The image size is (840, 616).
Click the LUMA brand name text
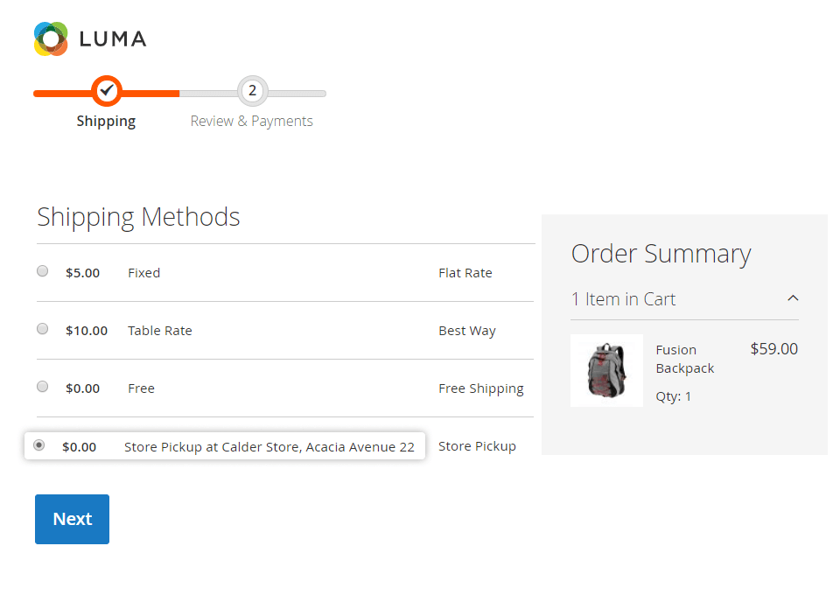tap(113, 38)
